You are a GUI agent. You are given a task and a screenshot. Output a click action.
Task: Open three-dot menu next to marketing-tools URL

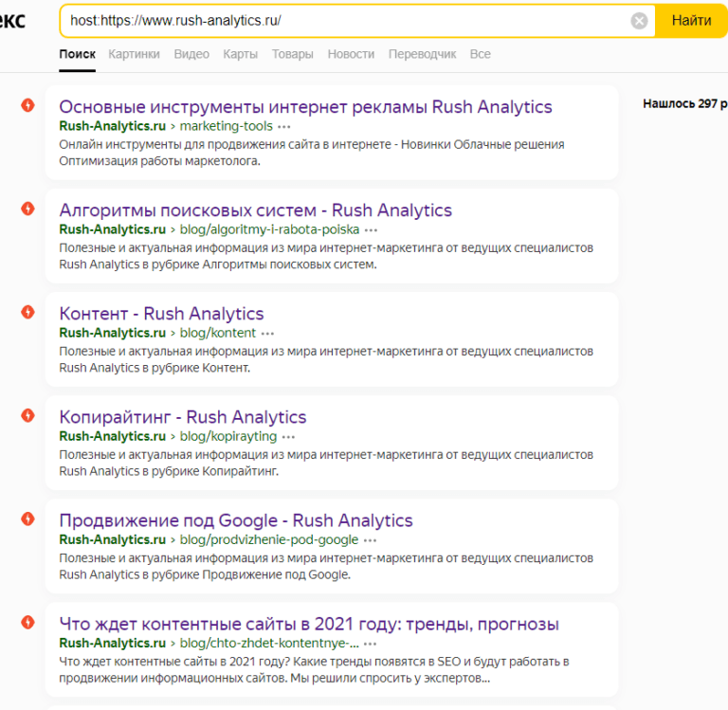(x=284, y=126)
